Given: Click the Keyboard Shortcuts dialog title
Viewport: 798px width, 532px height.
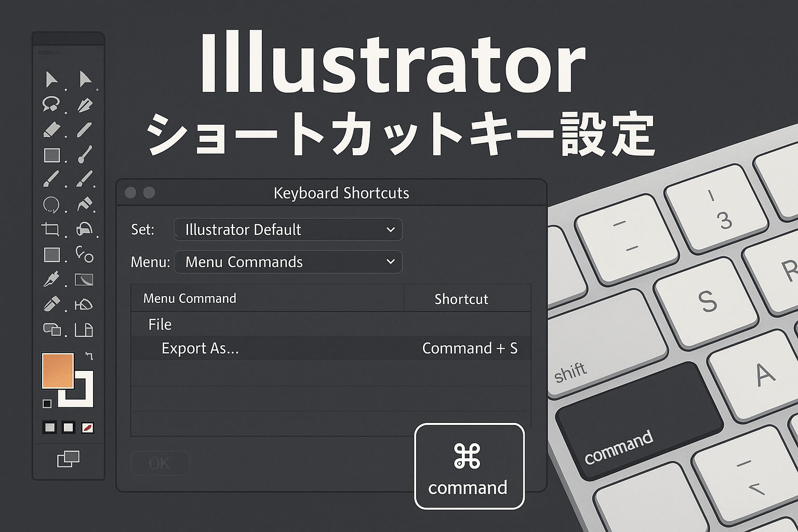Looking at the screenshot, I should pos(341,193).
